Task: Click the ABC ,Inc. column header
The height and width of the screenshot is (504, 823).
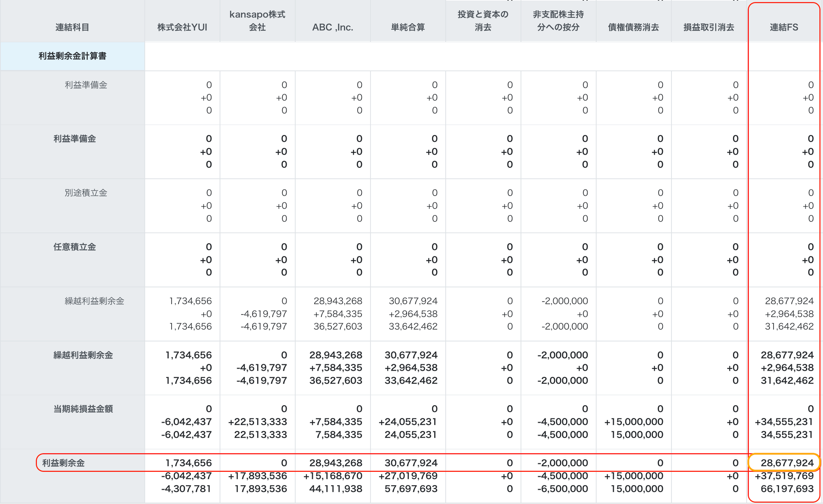Action: (332, 27)
